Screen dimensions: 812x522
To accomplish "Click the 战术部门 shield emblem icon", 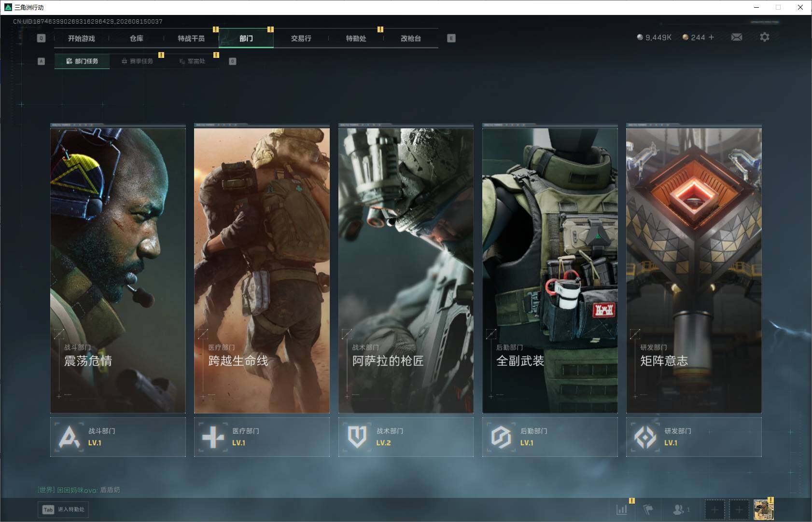I will tap(357, 437).
